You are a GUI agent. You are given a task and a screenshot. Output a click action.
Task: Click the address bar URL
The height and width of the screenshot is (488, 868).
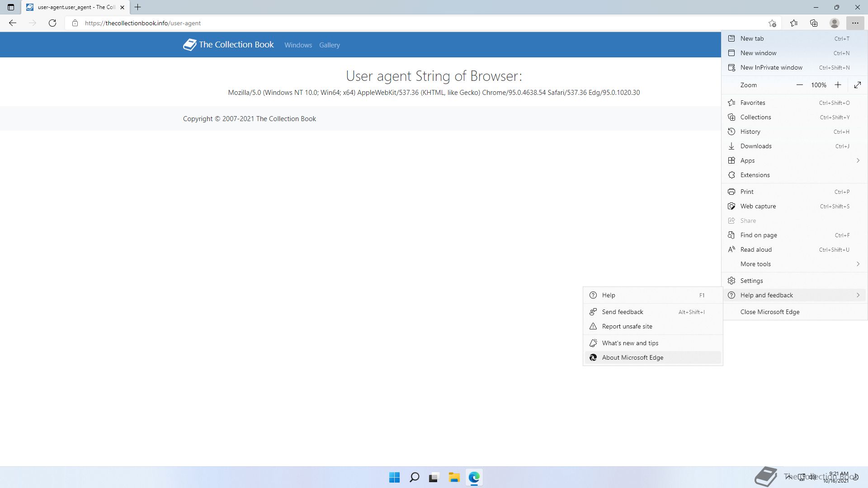(143, 23)
